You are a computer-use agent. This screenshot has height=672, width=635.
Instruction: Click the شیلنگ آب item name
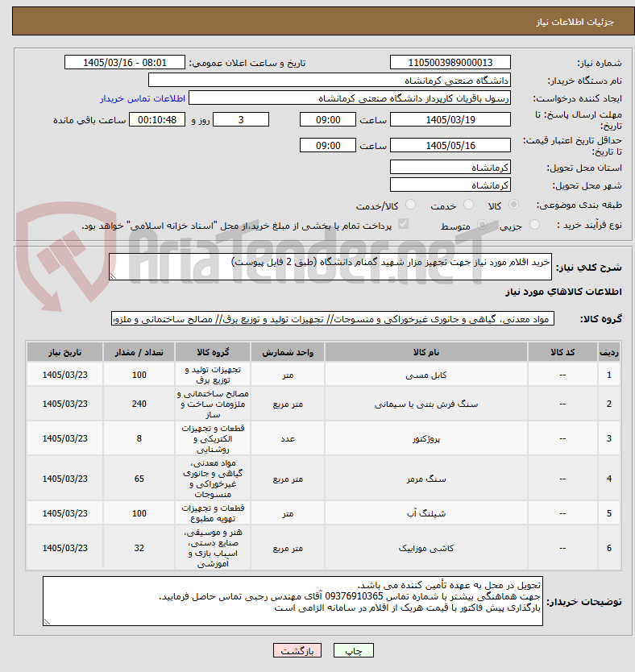click(x=426, y=513)
